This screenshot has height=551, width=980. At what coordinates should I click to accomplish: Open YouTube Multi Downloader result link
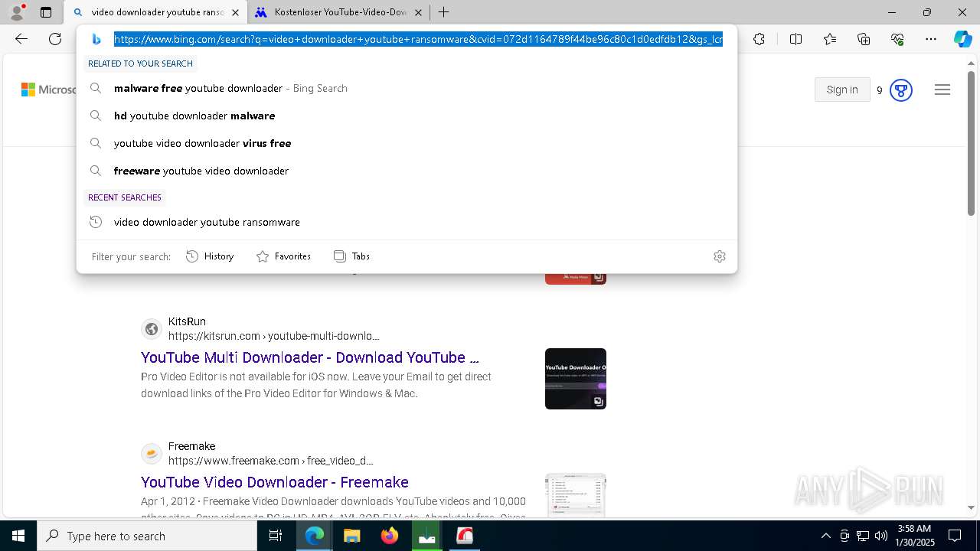click(310, 357)
